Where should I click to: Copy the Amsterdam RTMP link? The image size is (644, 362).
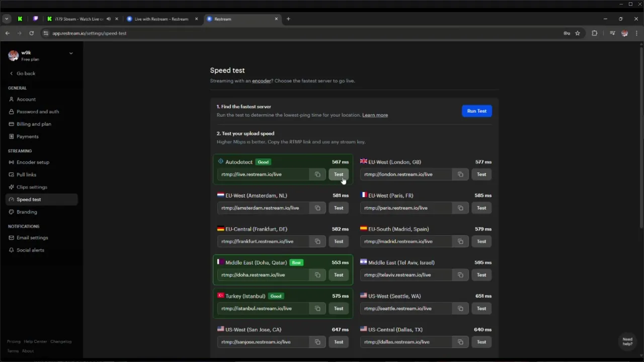point(317,208)
